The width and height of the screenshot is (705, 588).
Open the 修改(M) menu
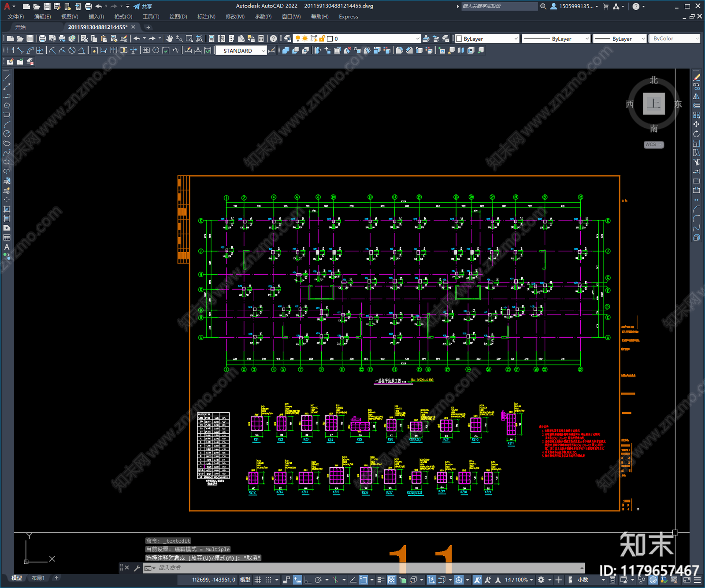coord(235,17)
